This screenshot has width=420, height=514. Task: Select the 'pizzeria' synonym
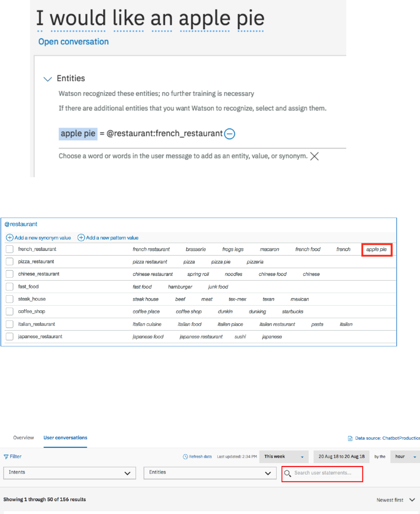click(x=255, y=262)
